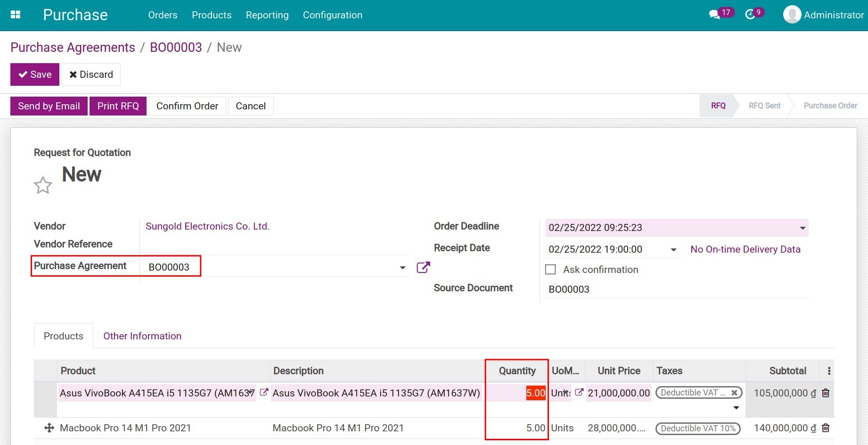Star this request for quotation as favorite
Screen dimensions: 868x445
point(43,184)
